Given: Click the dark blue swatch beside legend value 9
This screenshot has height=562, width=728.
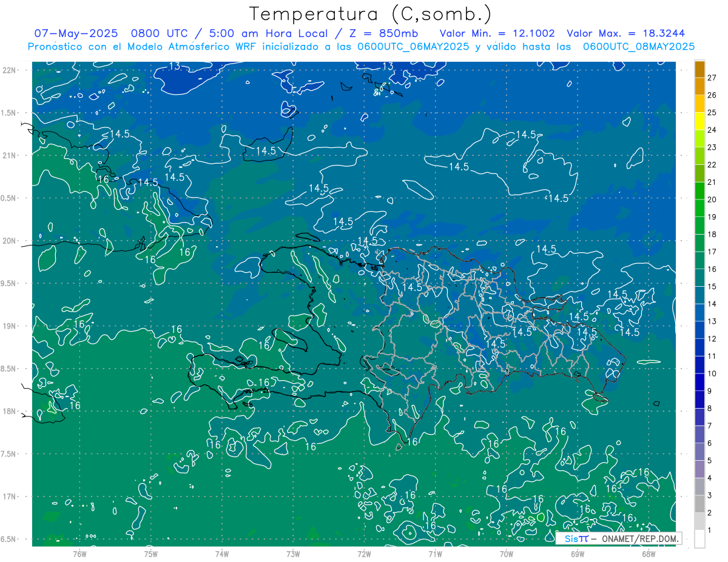Looking at the screenshot, I should click(x=699, y=383).
